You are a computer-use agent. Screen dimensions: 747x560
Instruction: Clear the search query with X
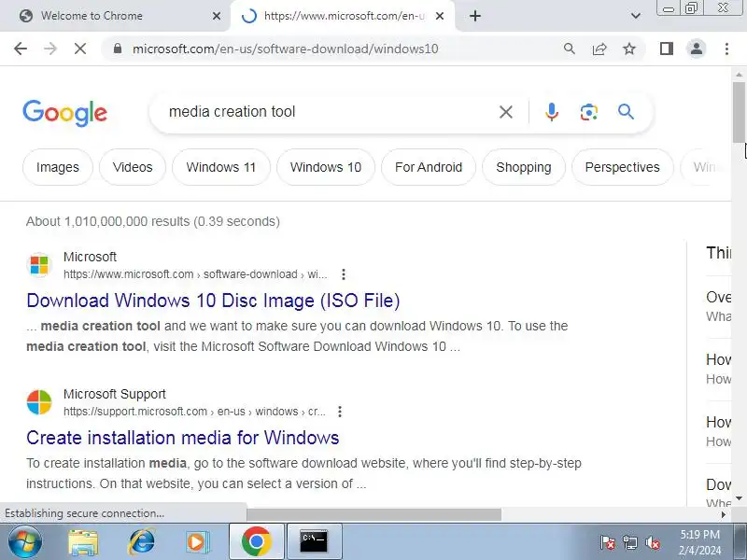(506, 112)
